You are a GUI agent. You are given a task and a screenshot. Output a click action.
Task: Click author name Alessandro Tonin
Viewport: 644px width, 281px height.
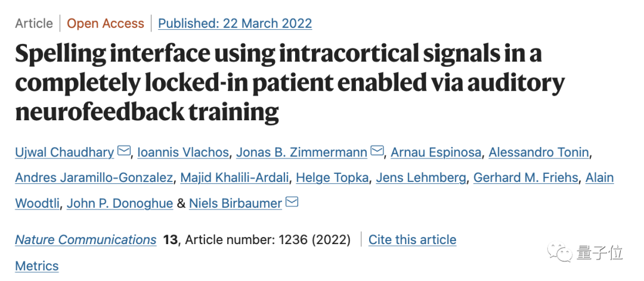click(538, 152)
